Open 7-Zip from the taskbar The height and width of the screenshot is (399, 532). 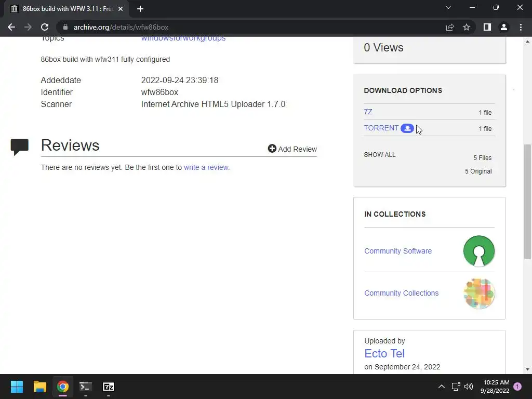click(x=108, y=387)
